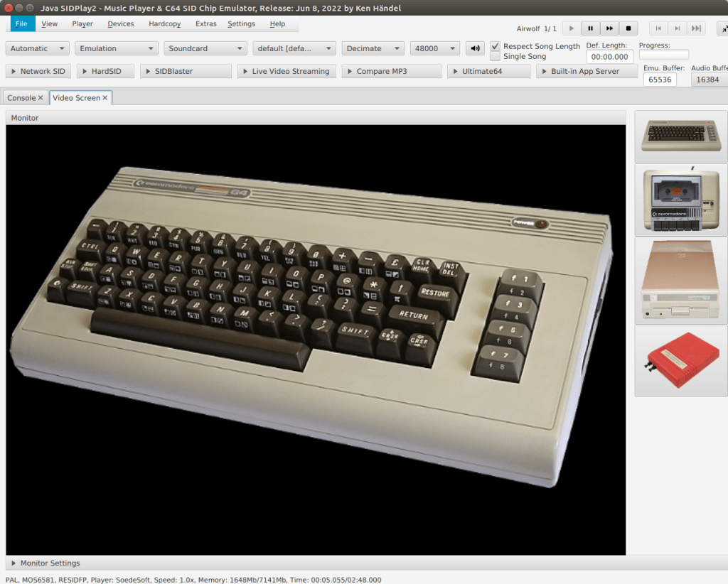
Task: Enable the Single Song checkbox
Action: [496, 56]
